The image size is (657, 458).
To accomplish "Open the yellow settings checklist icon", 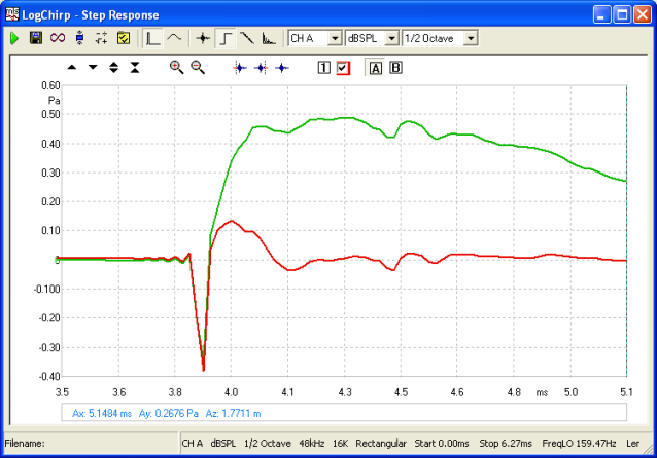I will [x=123, y=38].
